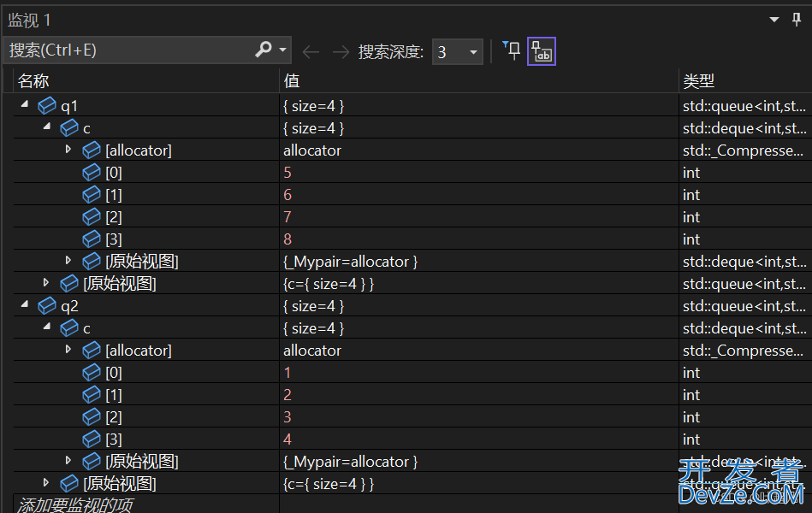The image size is (812, 513).
Task: Select the value 4 cell
Action: click(x=479, y=439)
